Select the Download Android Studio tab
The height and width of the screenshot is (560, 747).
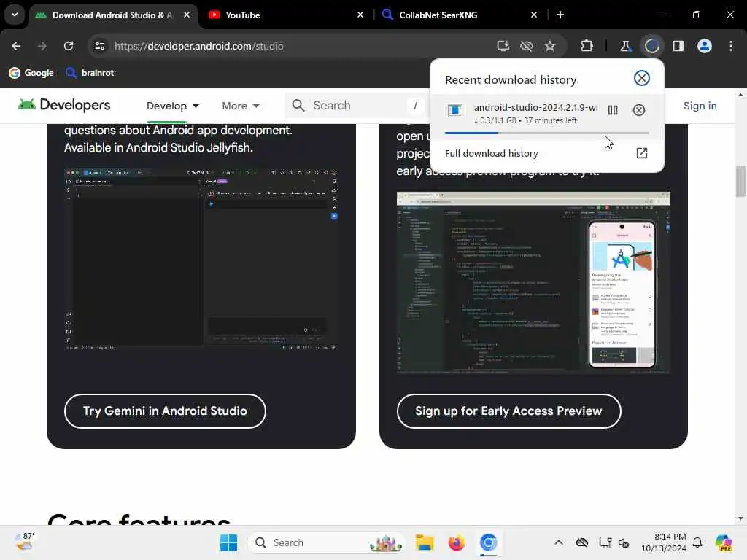(108, 15)
